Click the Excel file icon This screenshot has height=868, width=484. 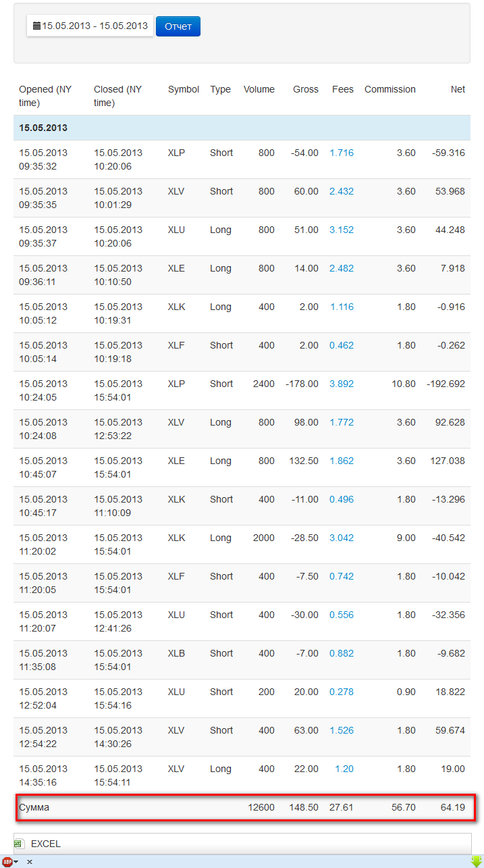tap(20, 844)
